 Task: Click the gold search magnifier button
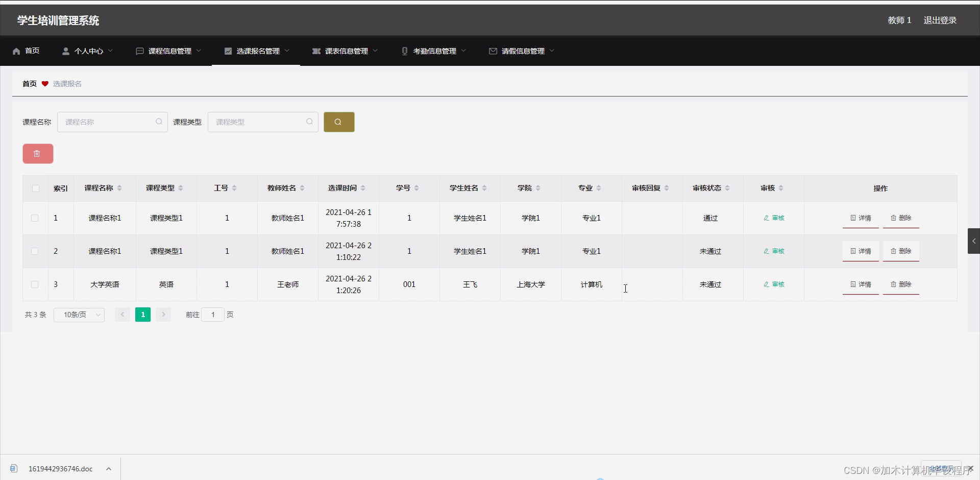(338, 122)
